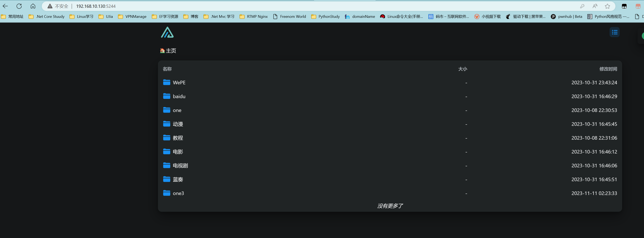Click the 主页 breadcrumb link
The image size is (644, 238).
pos(171,51)
